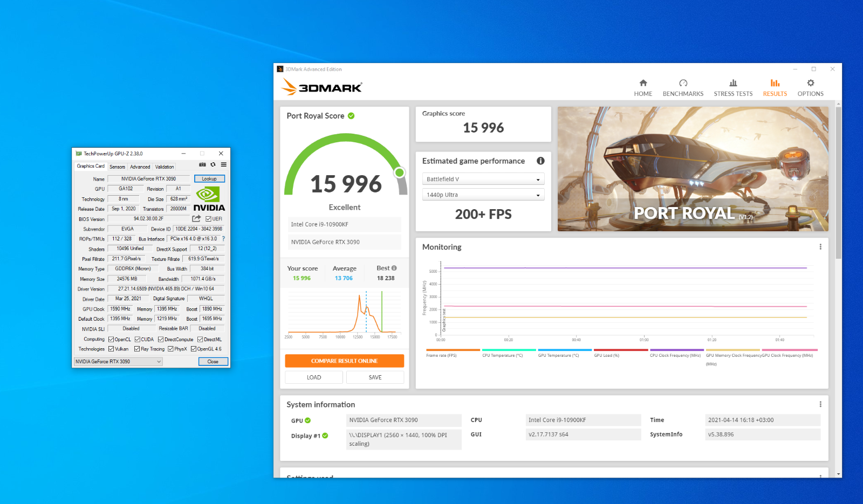Toggle the PhysX checkbox
The image size is (863, 504).
click(x=170, y=349)
